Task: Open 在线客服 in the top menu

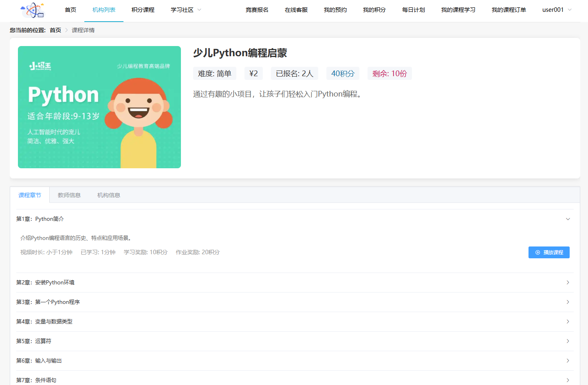Action: 296,10
